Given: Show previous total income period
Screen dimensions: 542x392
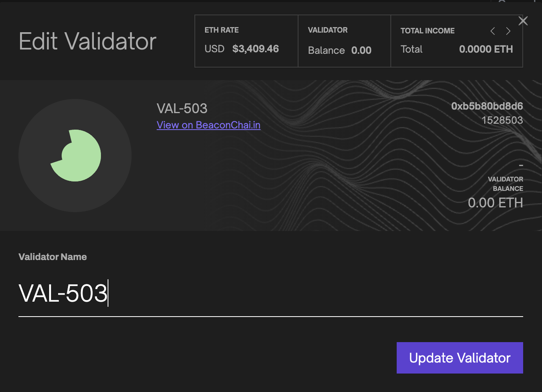Looking at the screenshot, I should (x=493, y=31).
